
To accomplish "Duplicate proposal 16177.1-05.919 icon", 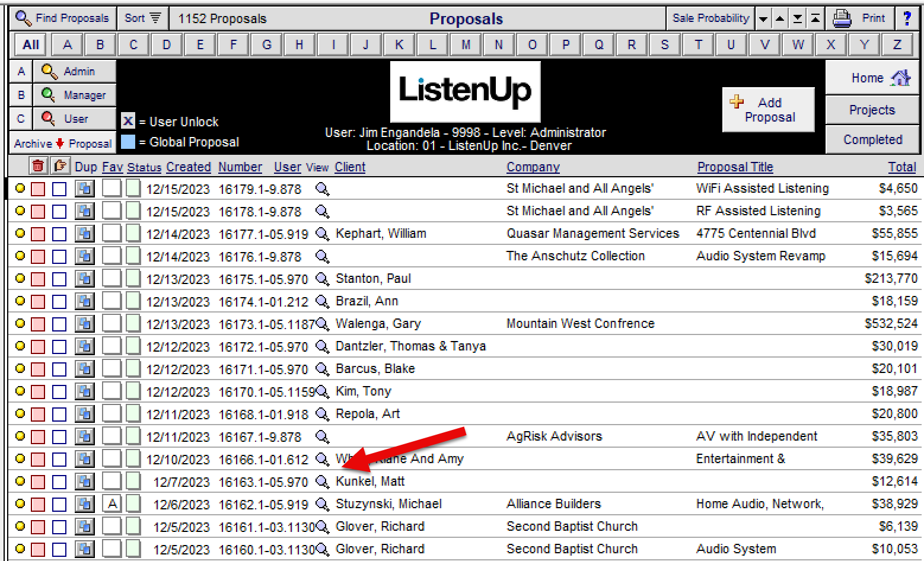I will pyautogui.click(x=85, y=234).
